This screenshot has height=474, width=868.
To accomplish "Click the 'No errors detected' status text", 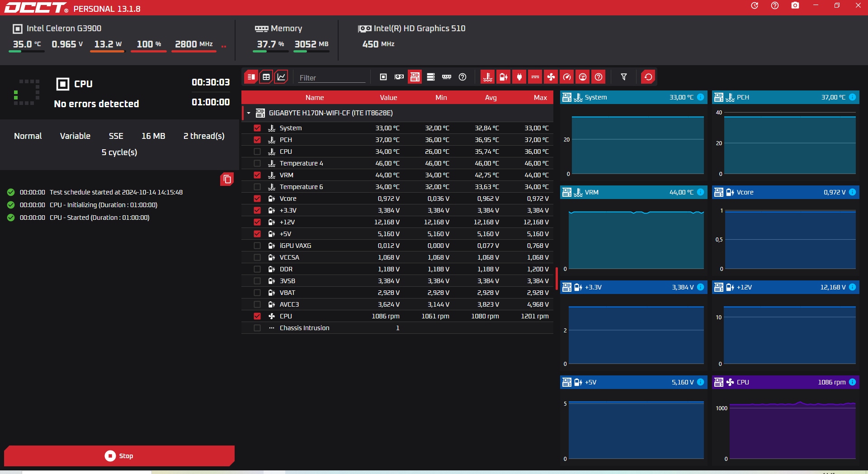I will click(x=96, y=104).
